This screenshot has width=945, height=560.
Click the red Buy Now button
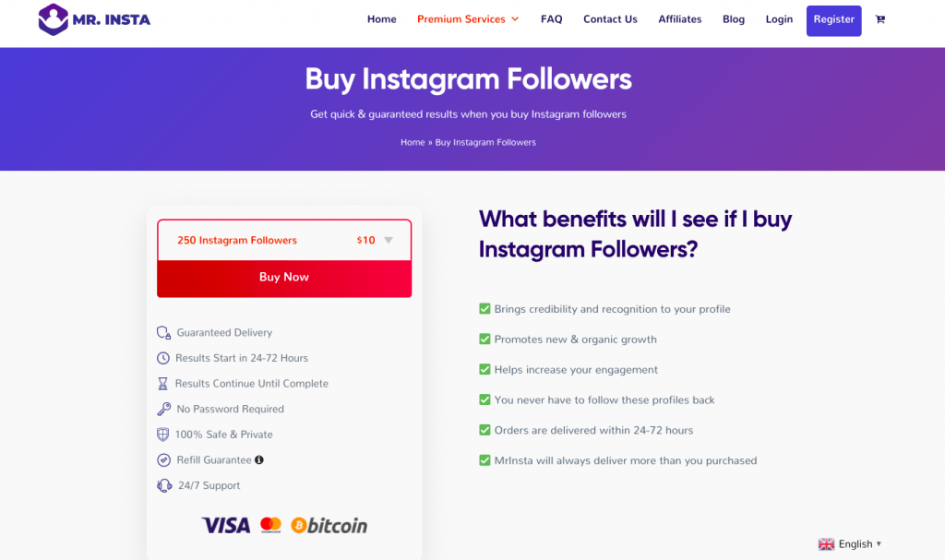[x=284, y=278]
